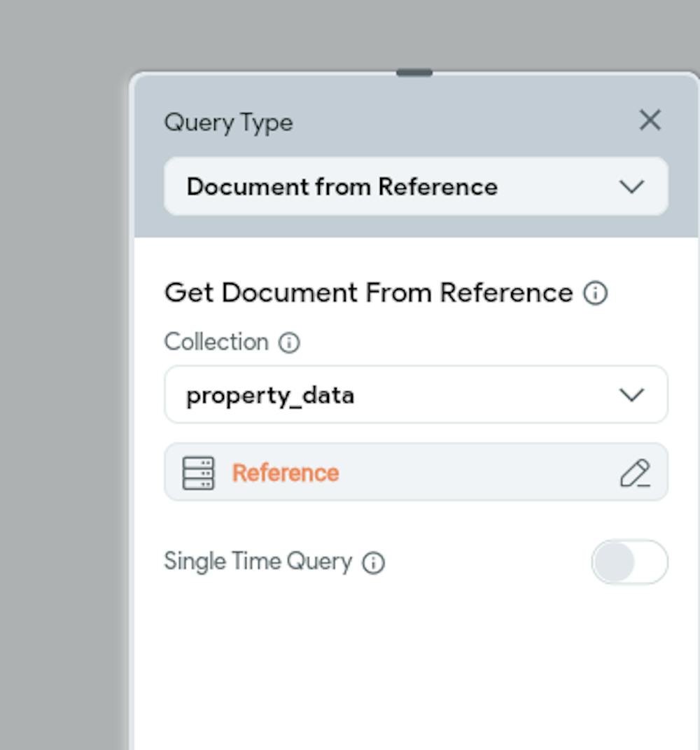Open the property_data collection dropdown
The height and width of the screenshot is (750, 700).
(x=415, y=395)
